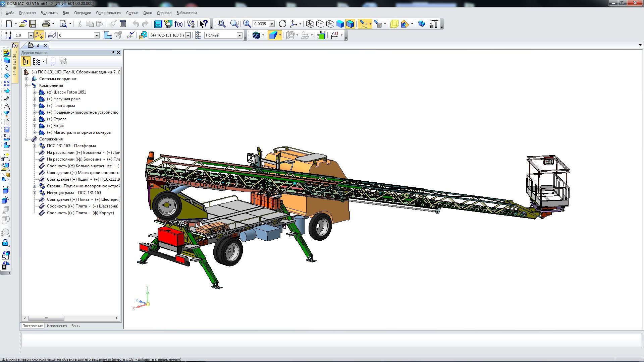The height and width of the screenshot is (362, 644).
Task: Switch to the Исполнения tab
Action: [x=57, y=326]
